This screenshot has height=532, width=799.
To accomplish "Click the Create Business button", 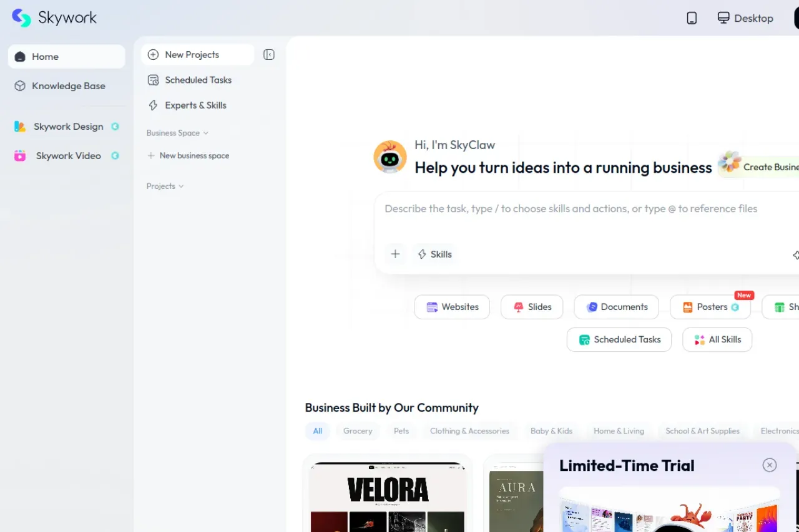I will [758, 167].
